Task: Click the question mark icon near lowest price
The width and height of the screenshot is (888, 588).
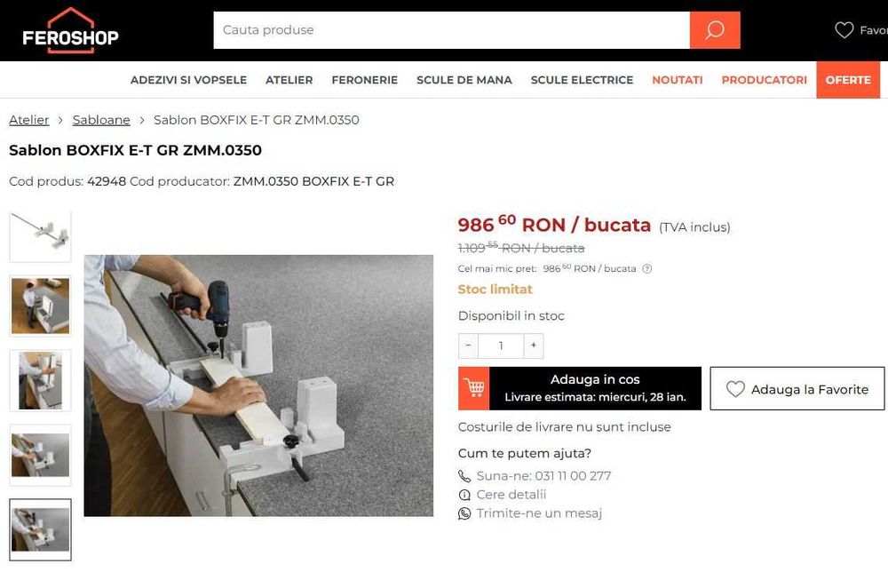Action: click(646, 268)
